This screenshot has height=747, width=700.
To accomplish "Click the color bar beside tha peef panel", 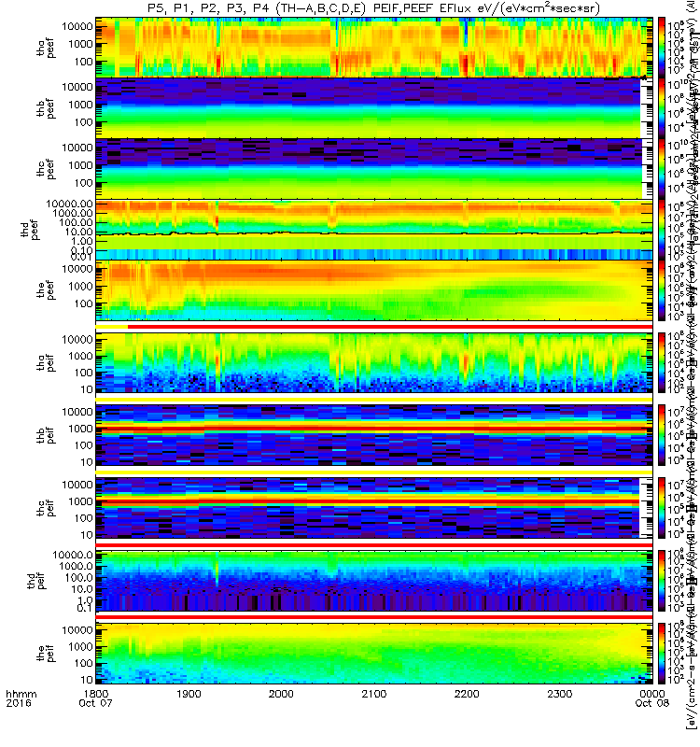I will (662, 48).
